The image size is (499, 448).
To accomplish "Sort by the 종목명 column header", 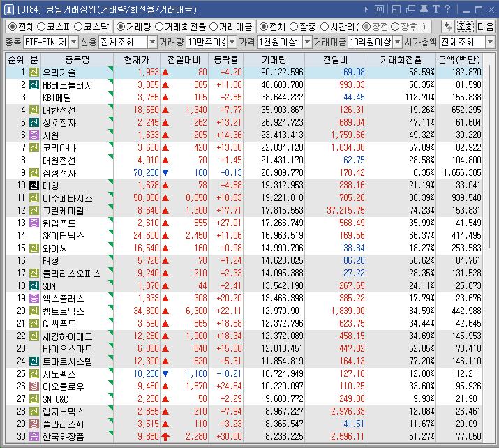I will click(77, 59).
